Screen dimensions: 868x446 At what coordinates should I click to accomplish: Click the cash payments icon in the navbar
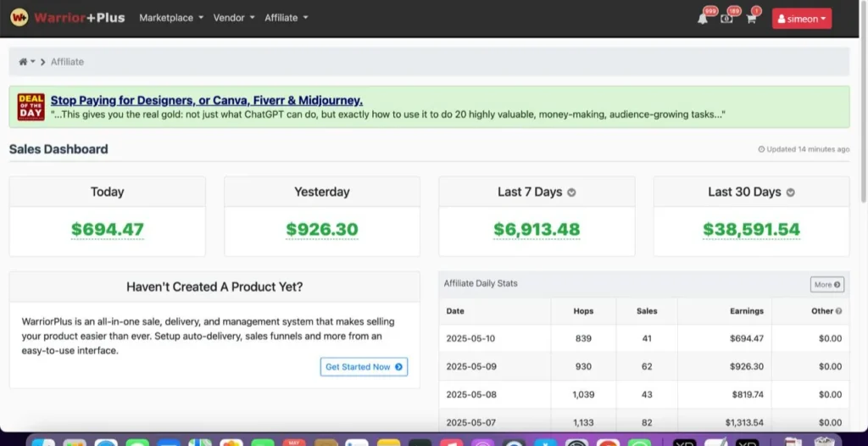click(726, 19)
